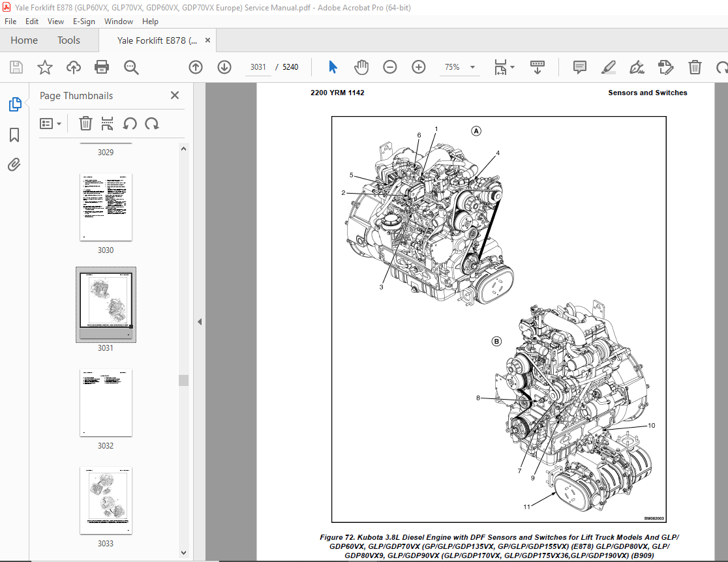728x562 pixels.
Task: Click the fit page scrolling mode icon
Action: point(500,67)
